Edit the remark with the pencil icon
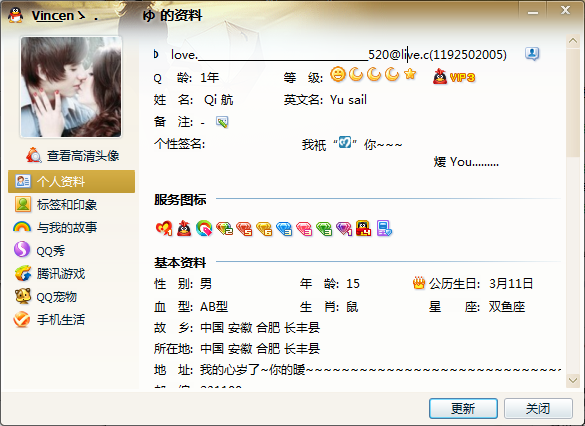This screenshot has height=426, width=585. (x=222, y=122)
